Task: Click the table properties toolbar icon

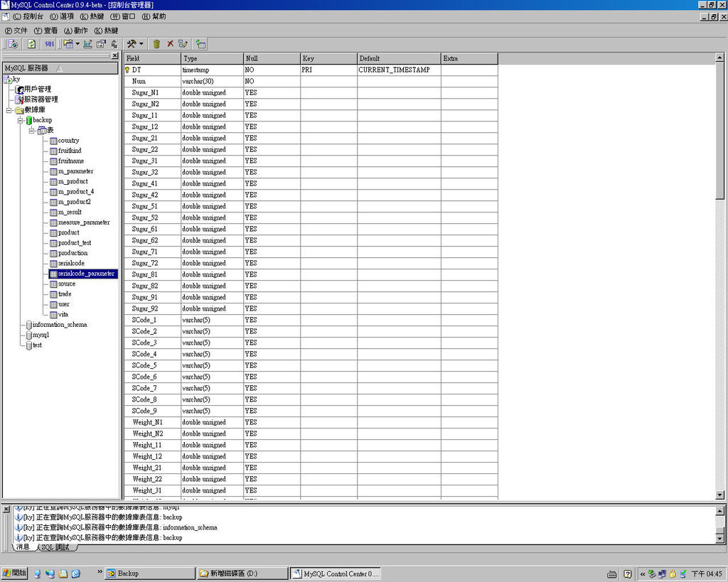Action: pos(101,44)
